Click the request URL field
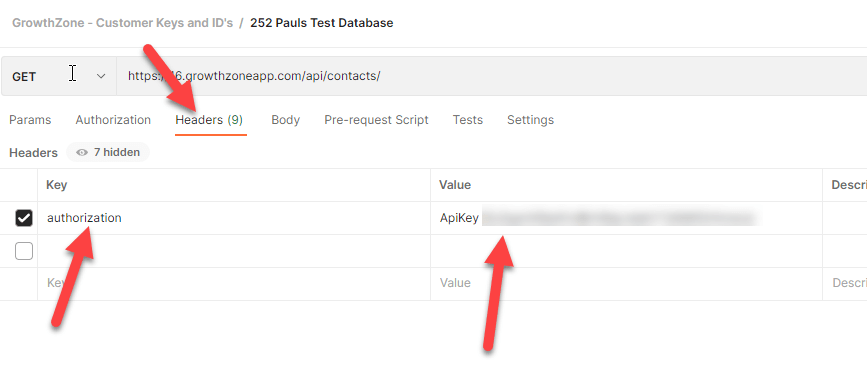Viewport: 867px width, 370px height. [x=492, y=76]
